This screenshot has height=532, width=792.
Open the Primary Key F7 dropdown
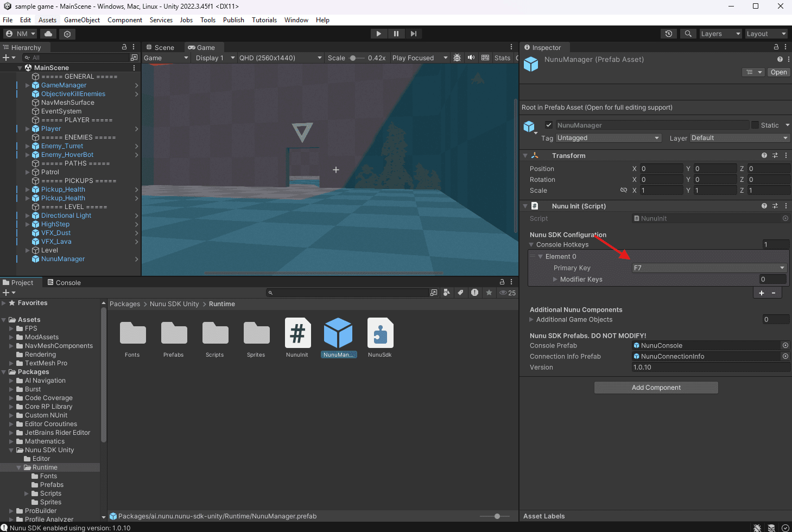[709, 268]
